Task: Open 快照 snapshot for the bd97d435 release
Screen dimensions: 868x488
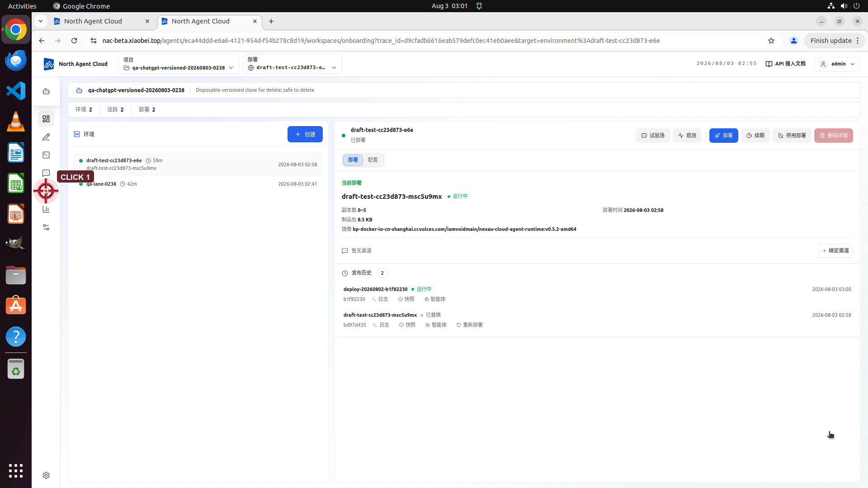Action: coord(407,325)
